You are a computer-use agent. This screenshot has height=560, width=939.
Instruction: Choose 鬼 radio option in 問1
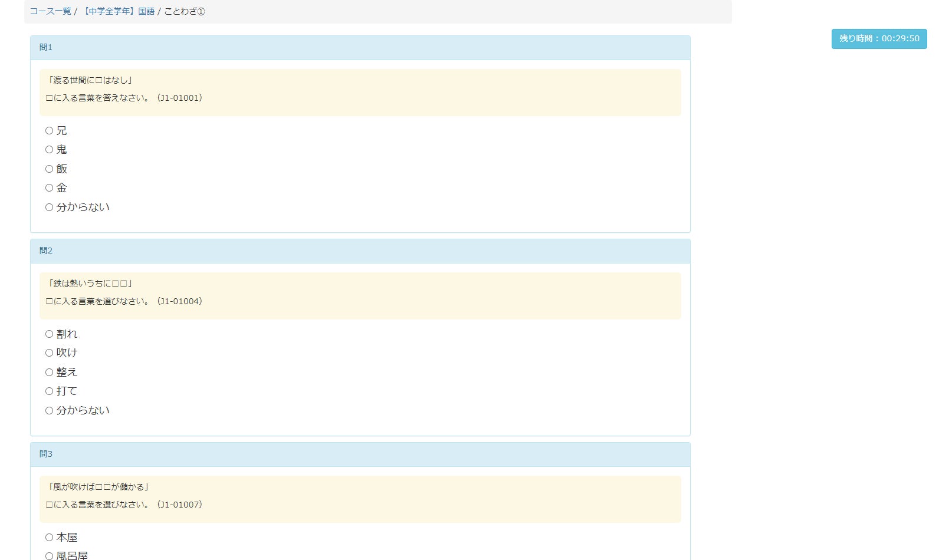pyautogui.click(x=50, y=150)
